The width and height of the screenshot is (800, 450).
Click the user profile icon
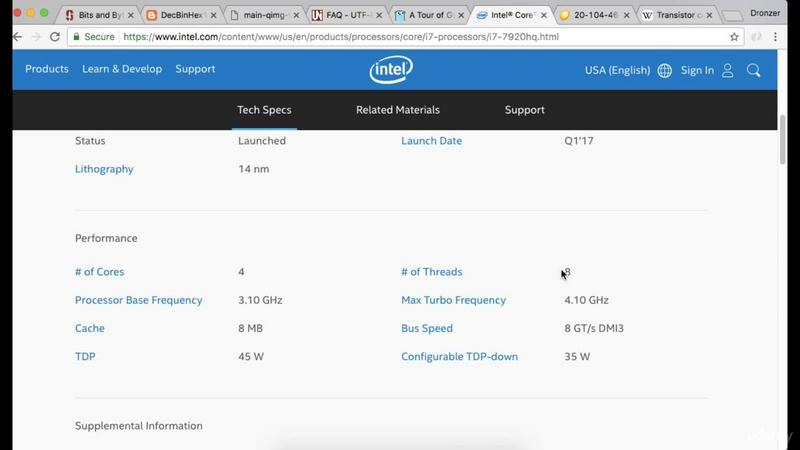[728, 70]
